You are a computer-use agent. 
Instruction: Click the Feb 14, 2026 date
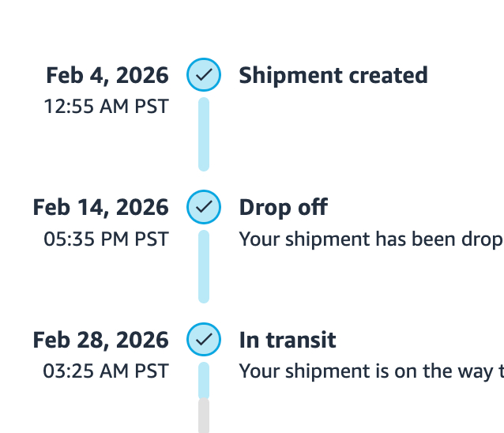point(100,207)
